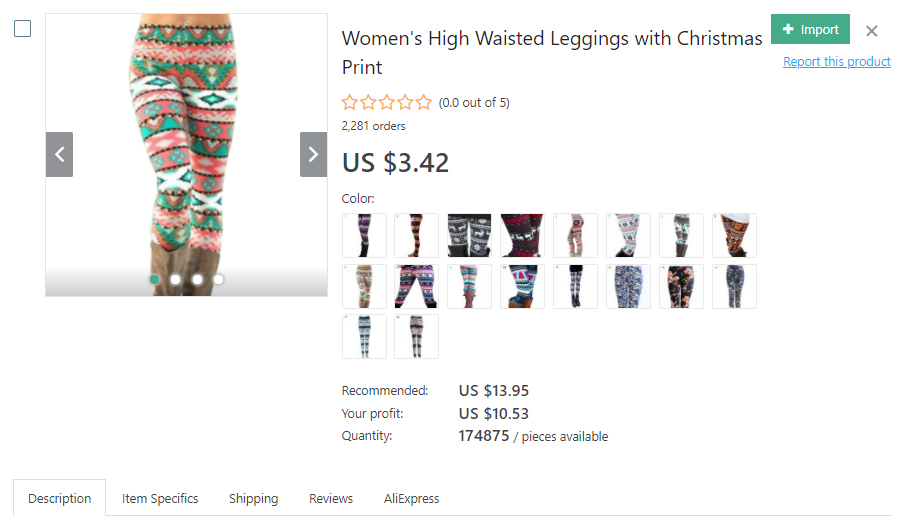Switch to the Item Specifics tab
The width and height of the screenshot is (904, 526).
(x=160, y=498)
